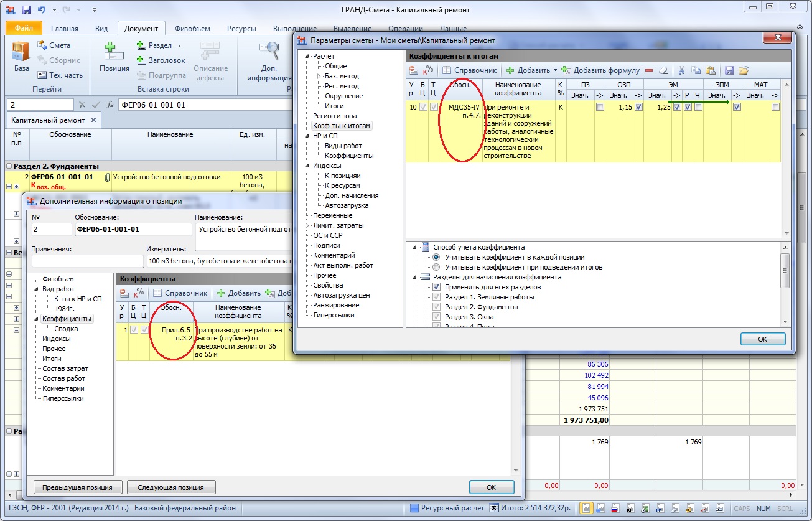Click paste clipboard icon in Параметры сметы toolbar
Screen dimensions: 812x521
[710, 70]
